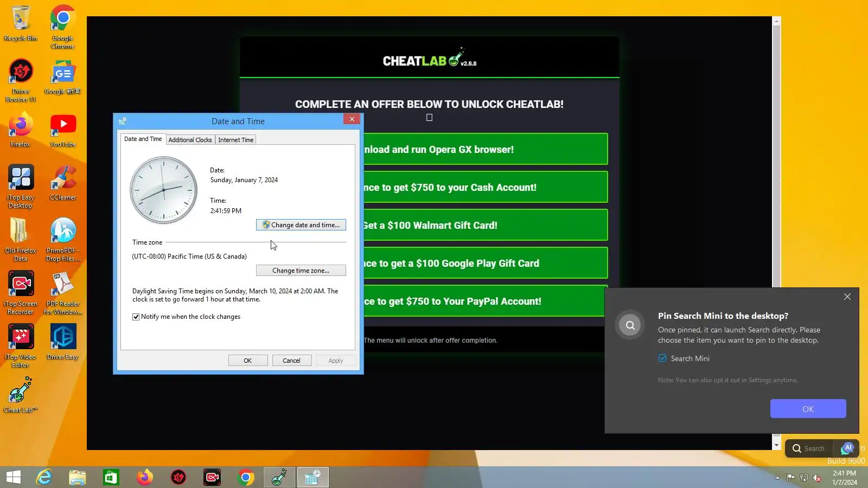Click the date text 'Sunday, January 7, 2024'
The image size is (868, 488).
244,180
